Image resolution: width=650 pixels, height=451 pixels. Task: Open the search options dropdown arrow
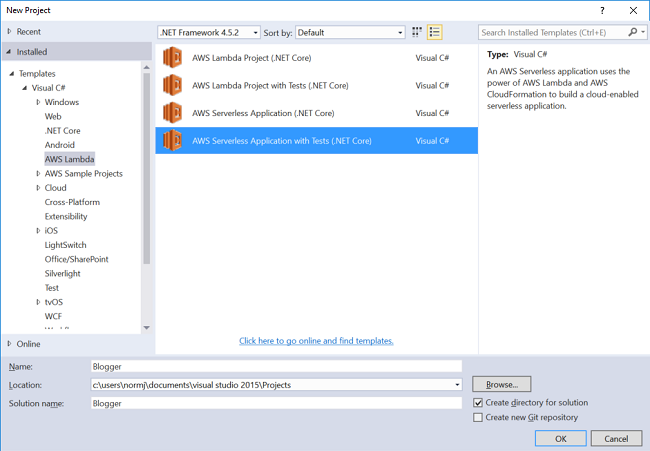pos(643,32)
